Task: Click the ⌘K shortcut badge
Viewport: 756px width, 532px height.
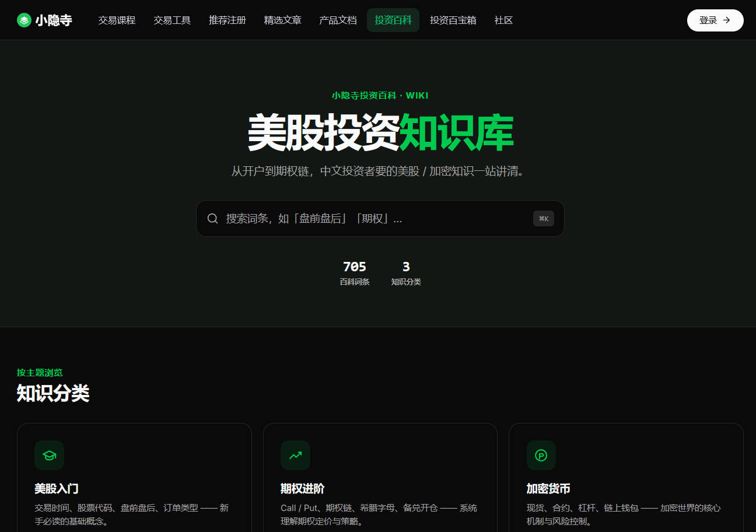Action: pyautogui.click(x=544, y=219)
